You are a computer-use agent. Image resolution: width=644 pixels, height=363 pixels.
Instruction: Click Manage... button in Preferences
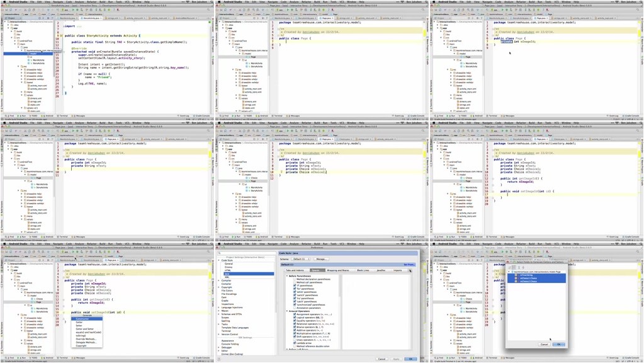click(321, 259)
